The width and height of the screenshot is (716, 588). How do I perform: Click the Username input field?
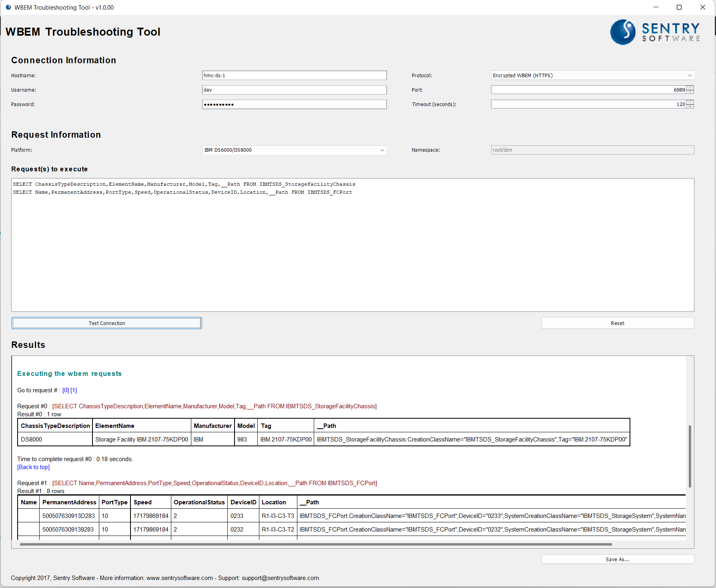click(x=294, y=90)
